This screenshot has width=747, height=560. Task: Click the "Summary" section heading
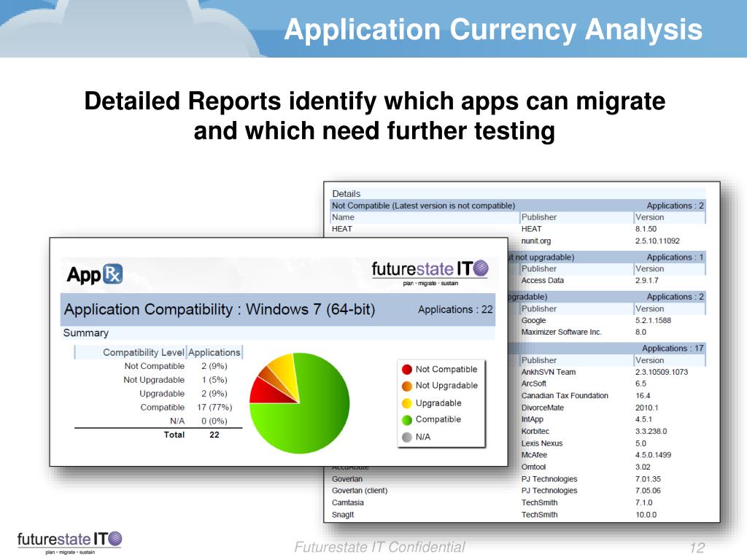pos(86,332)
